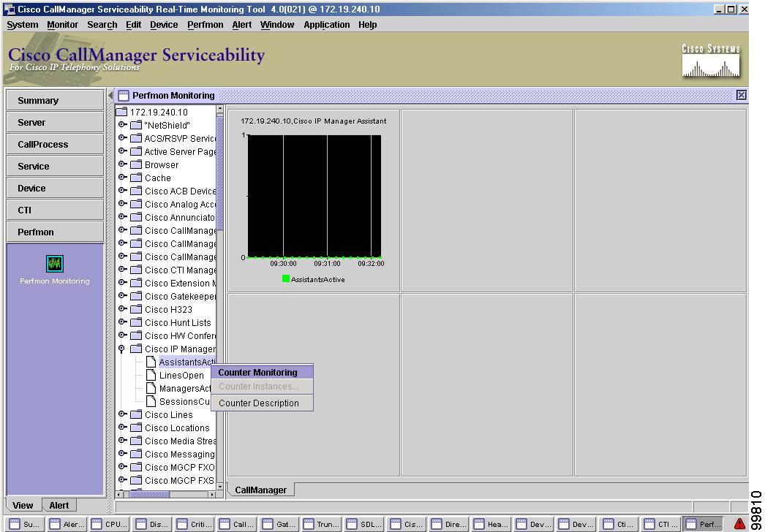Open the Edit menu
Image resolution: width=765 pixels, height=532 pixels.
pyautogui.click(x=133, y=25)
